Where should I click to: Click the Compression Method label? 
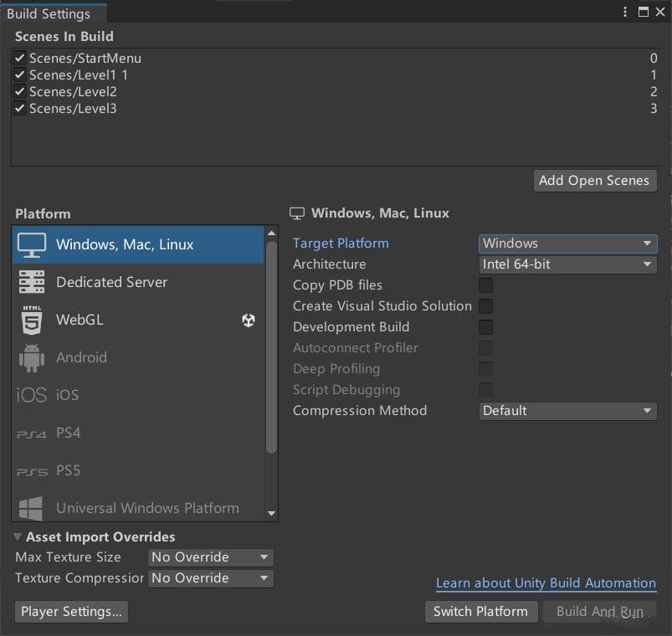[x=360, y=411]
